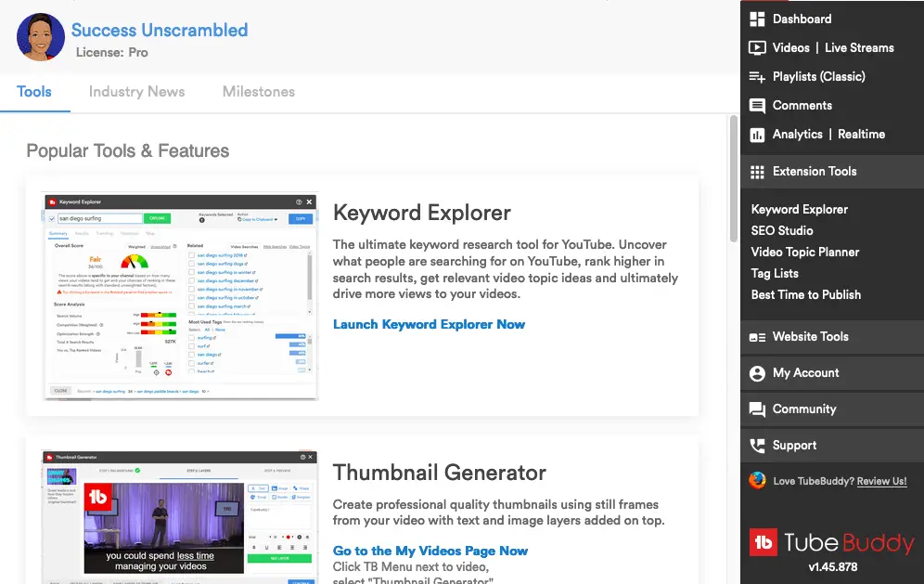Click the Analytics bar chart icon

pyautogui.click(x=757, y=135)
